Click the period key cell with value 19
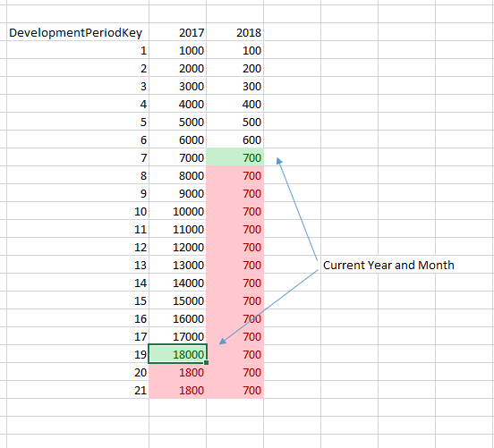This screenshot has width=494, height=448. pyautogui.click(x=78, y=354)
